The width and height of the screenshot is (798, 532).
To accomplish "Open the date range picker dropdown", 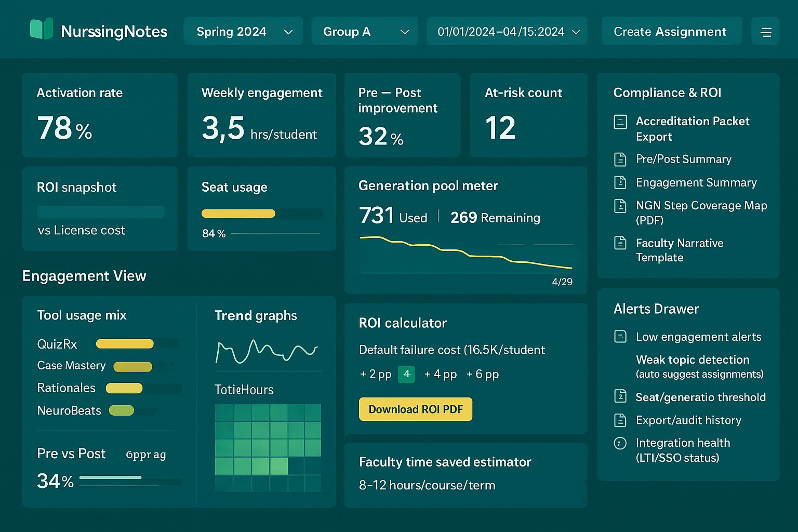I will (507, 31).
